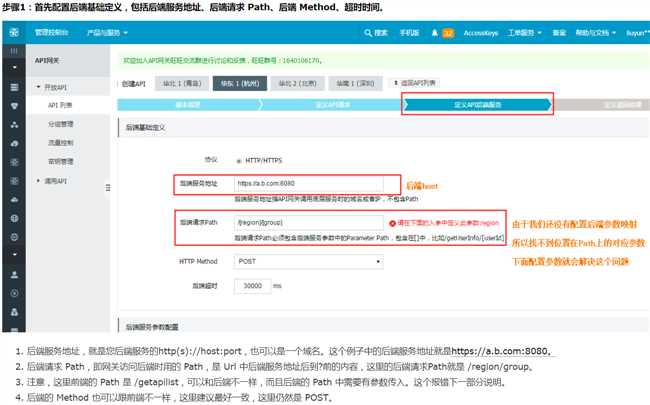Click the 返回API列表 button
Viewport: 650px width, 405px height.
point(414,83)
